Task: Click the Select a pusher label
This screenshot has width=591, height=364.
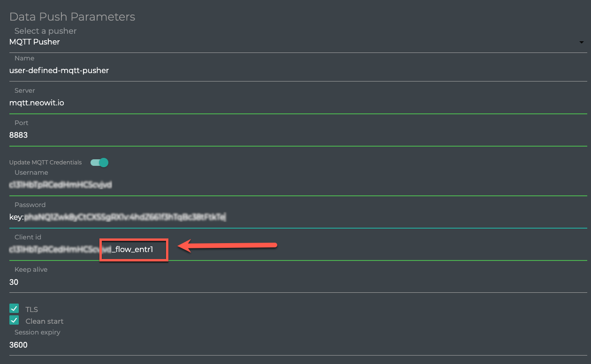Action: [45, 31]
